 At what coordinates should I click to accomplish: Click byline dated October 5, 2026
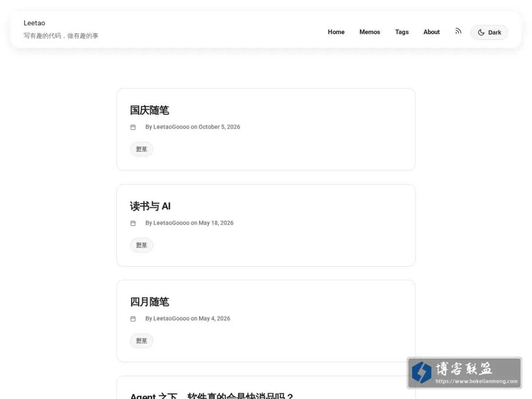coord(193,127)
